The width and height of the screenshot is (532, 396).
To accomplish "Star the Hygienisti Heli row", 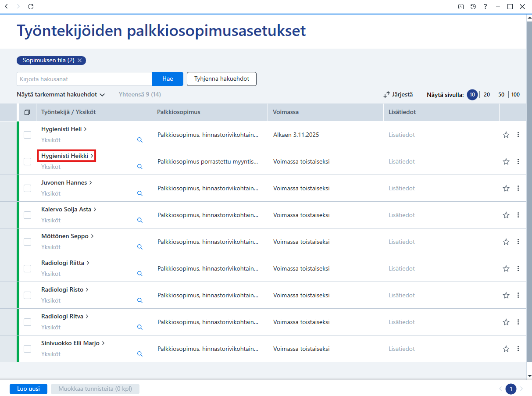I will (x=506, y=135).
